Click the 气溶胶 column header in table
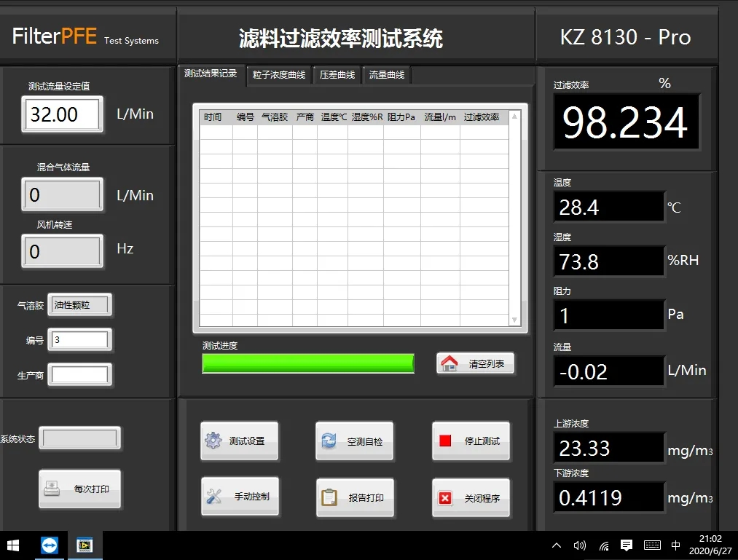Viewport: 738px width, 560px height. coord(275,117)
